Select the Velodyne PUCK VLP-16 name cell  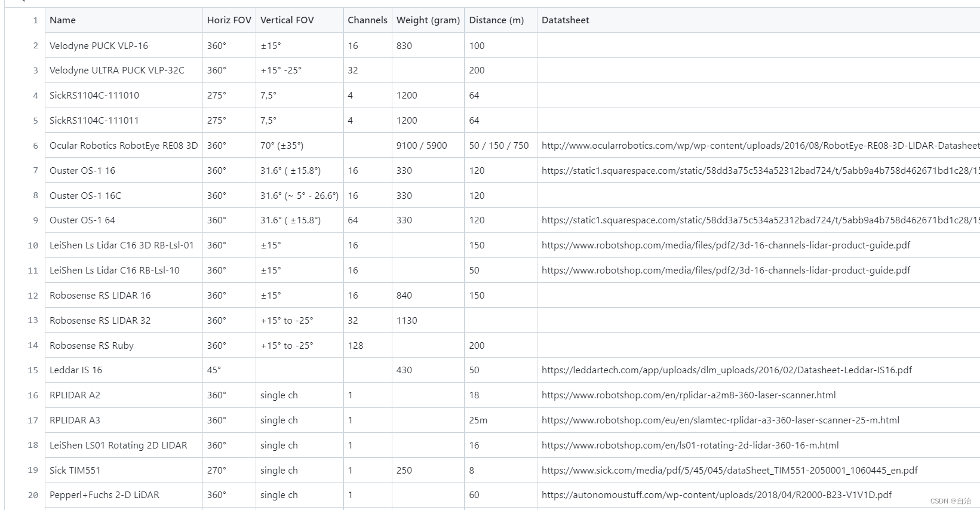[99, 46]
